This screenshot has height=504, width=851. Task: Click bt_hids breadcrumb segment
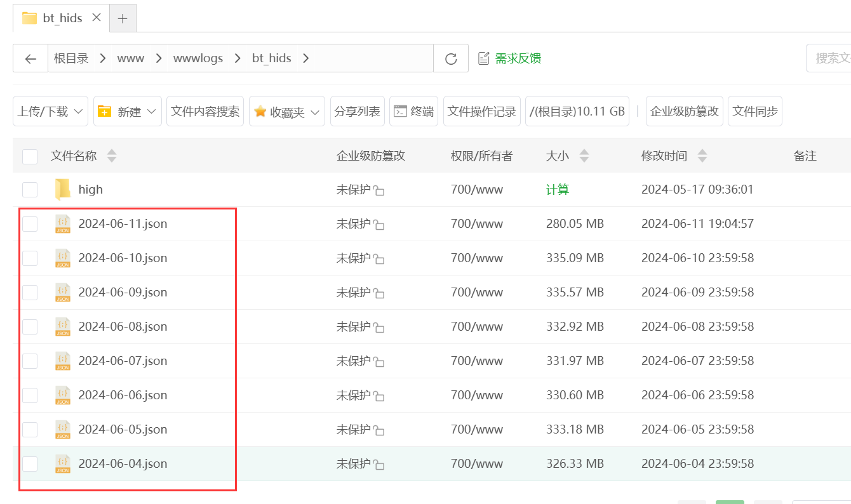[272, 58]
